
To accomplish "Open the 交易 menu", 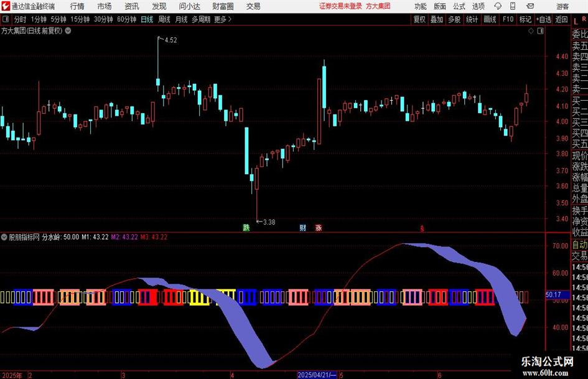I will [x=253, y=6].
